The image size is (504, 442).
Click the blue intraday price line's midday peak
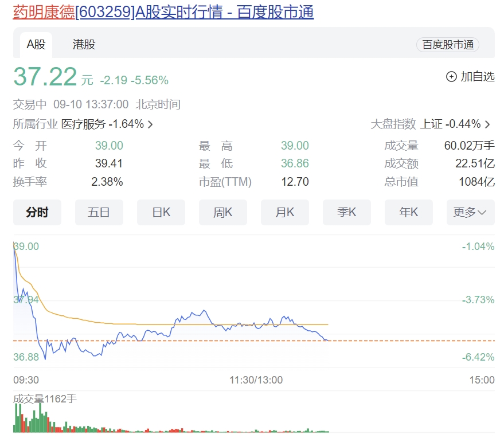click(204, 311)
